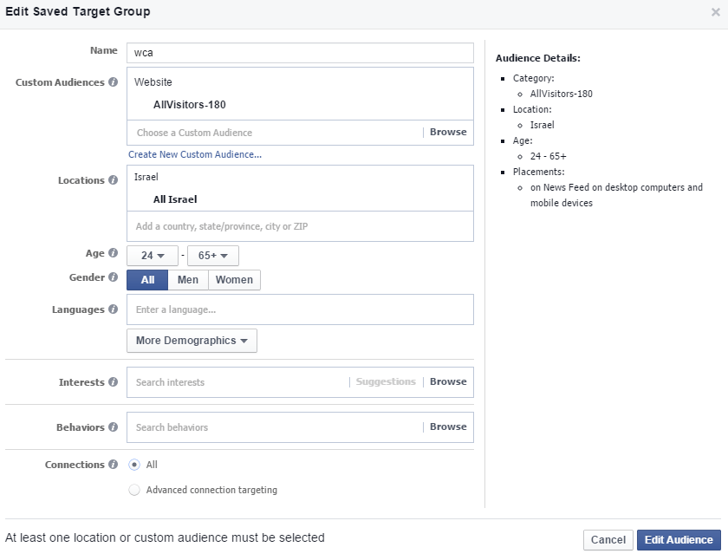Viewport: 728px width, 560px height.
Task: Click AllVisitors-180 in Audience Details
Action: (562, 94)
